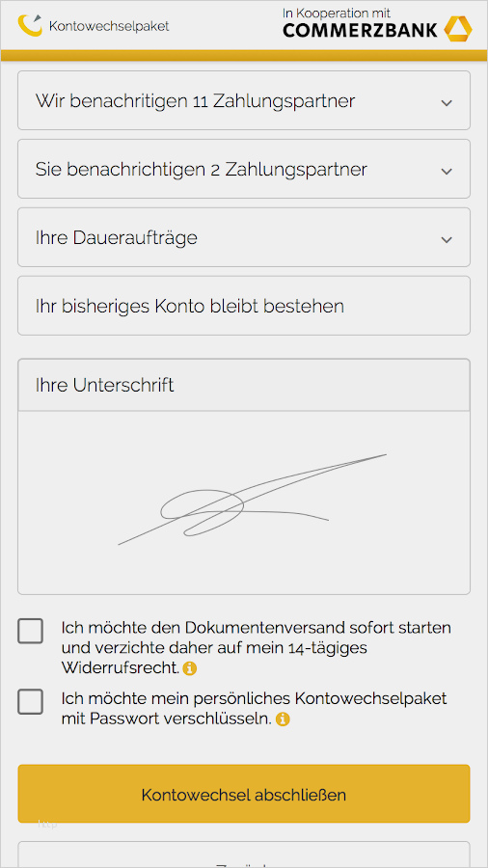This screenshot has height=868, width=488.
Task: Click inside the signature drawing pad
Action: point(244,502)
